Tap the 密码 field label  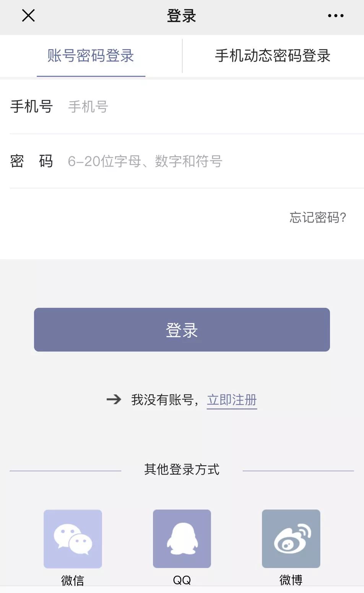pyautogui.click(x=31, y=161)
